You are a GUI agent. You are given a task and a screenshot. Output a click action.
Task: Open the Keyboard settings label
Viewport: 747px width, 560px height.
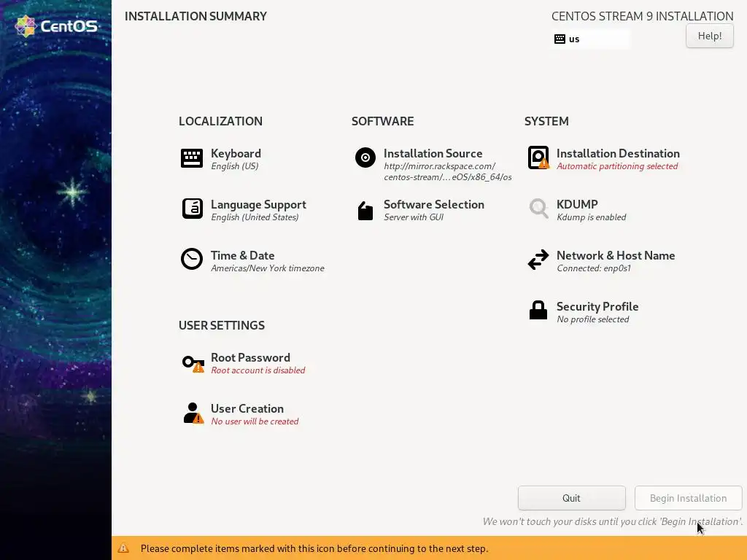click(x=236, y=153)
